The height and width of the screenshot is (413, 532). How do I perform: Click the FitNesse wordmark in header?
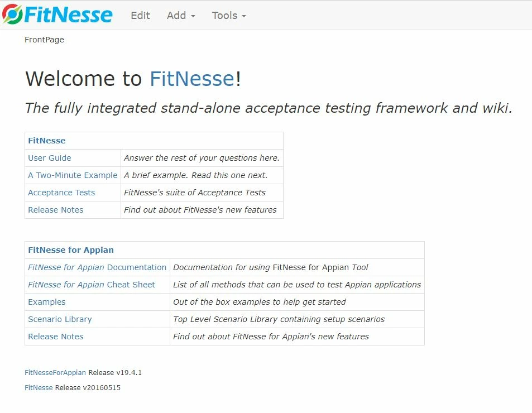click(x=68, y=15)
